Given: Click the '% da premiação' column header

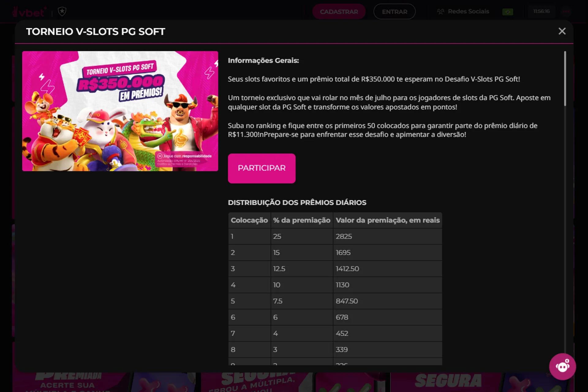Looking at the screenshot, I should 302,220.
